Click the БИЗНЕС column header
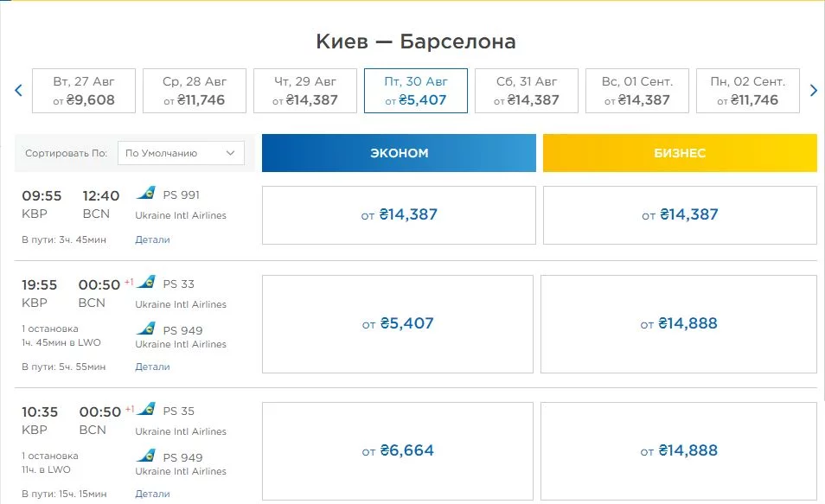The height and width of the screenshot is (504, 825). [680, 153]
